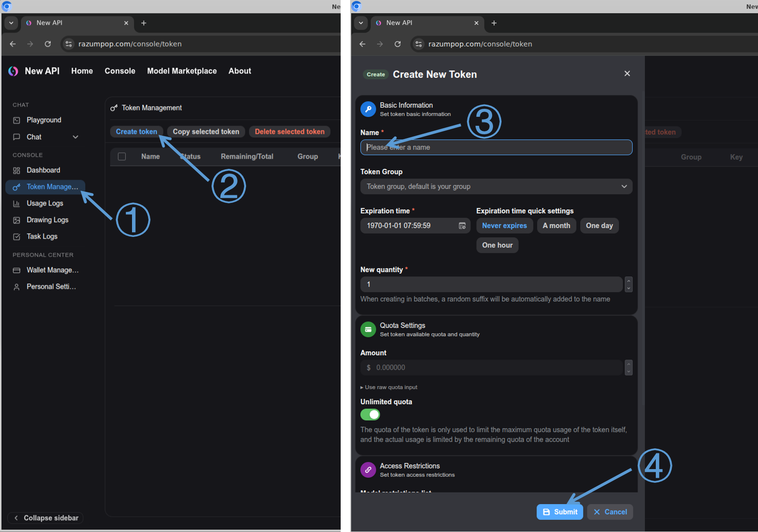
Task: Expand Use raw quota input
Action: [389, 387]
